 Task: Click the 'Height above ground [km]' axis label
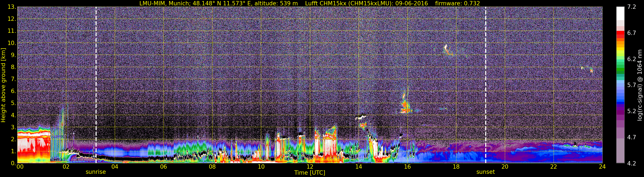pyautogui.click(x=3, y=85)
